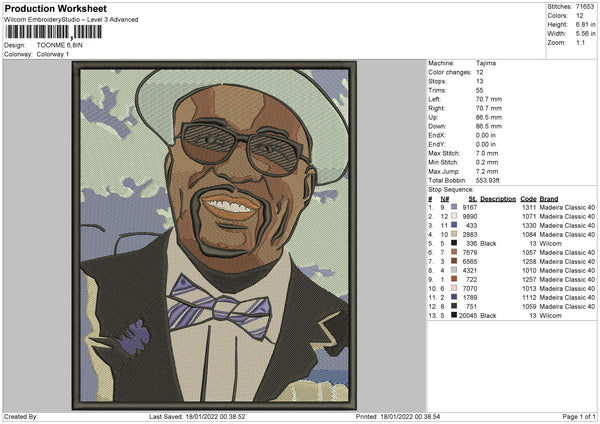Click the 'Created By:' footer label
The width and height of the screenshot is (600, 424).
[21, 416]
